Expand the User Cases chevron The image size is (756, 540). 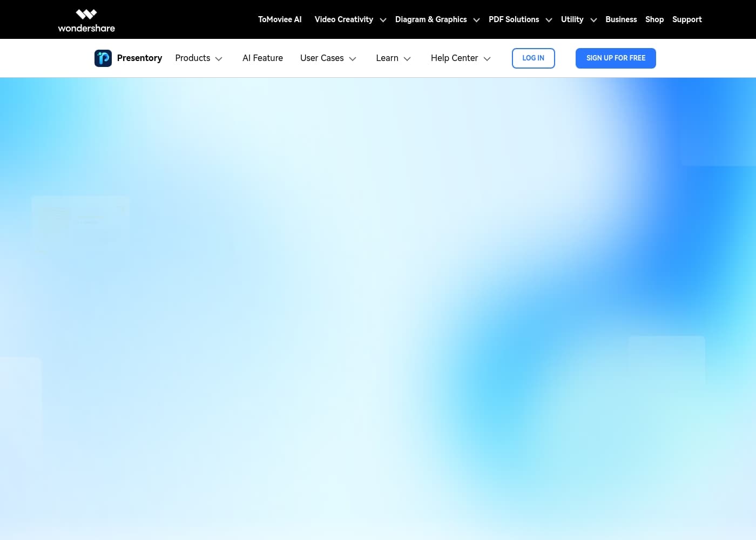353,59
